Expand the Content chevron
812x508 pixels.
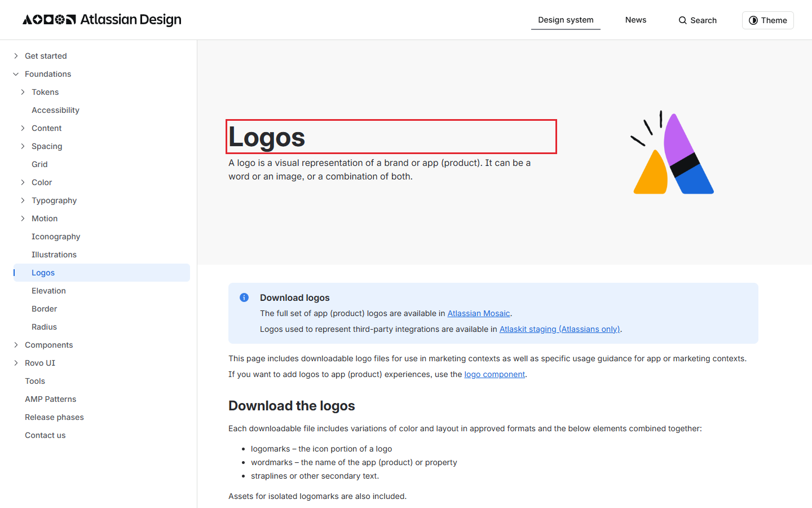click(23, 128)
